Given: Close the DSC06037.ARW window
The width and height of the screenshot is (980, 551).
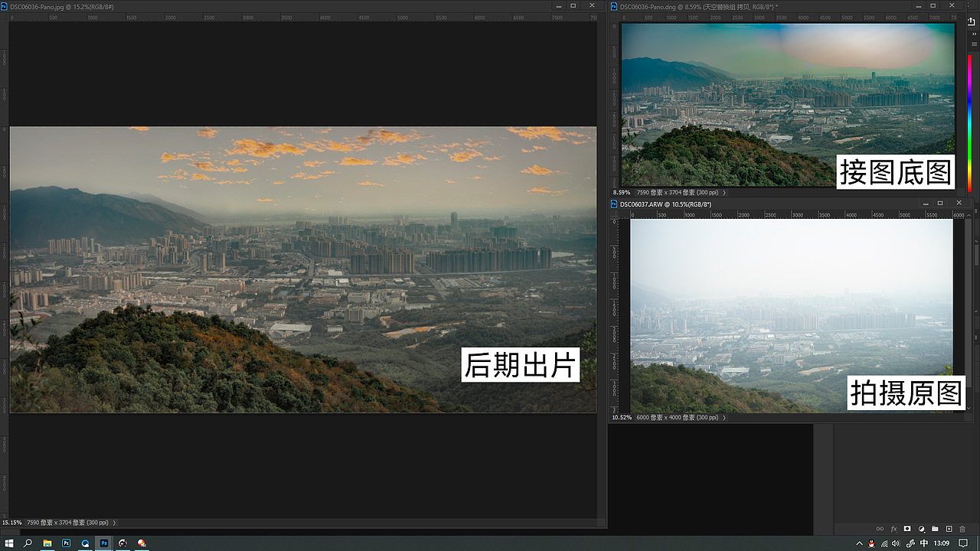Looking at the screenshot, I should 959,203.
